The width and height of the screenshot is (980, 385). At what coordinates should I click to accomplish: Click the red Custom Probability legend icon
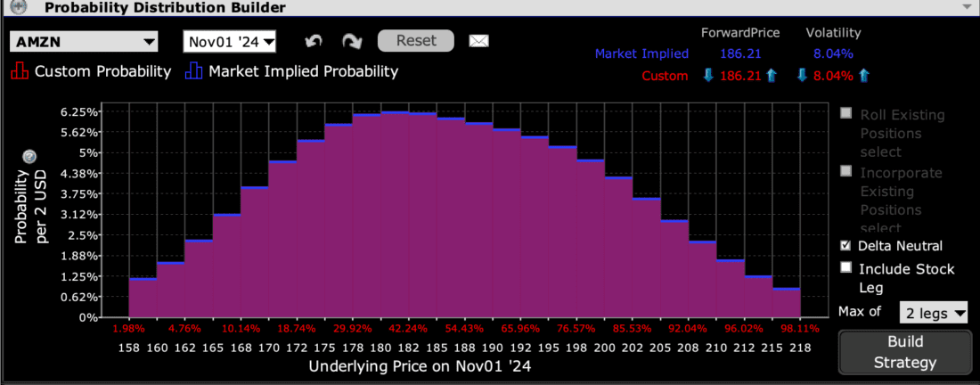pyautogui.click(x=20, y=71)
